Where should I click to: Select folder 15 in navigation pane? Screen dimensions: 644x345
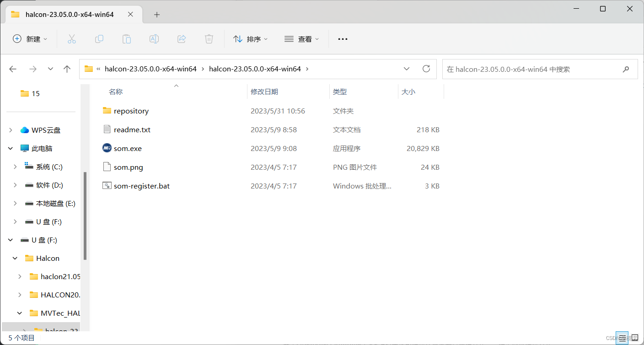click(x=30, y=93)
